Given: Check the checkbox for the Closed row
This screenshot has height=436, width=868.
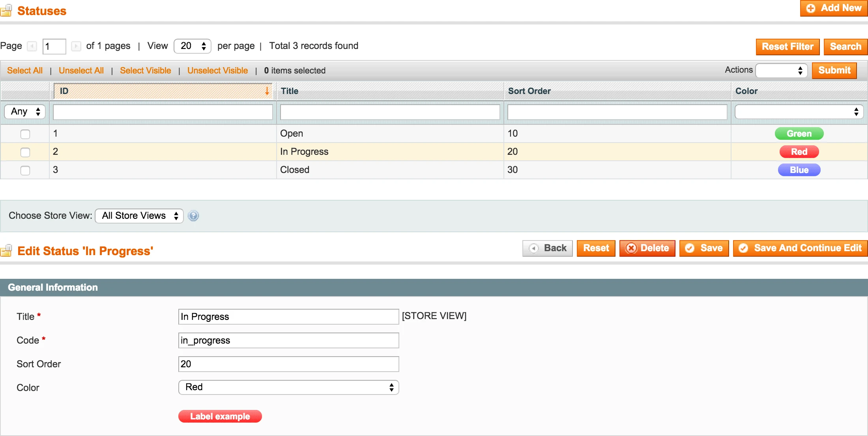Looking at the screenshot, I should 25,170.
